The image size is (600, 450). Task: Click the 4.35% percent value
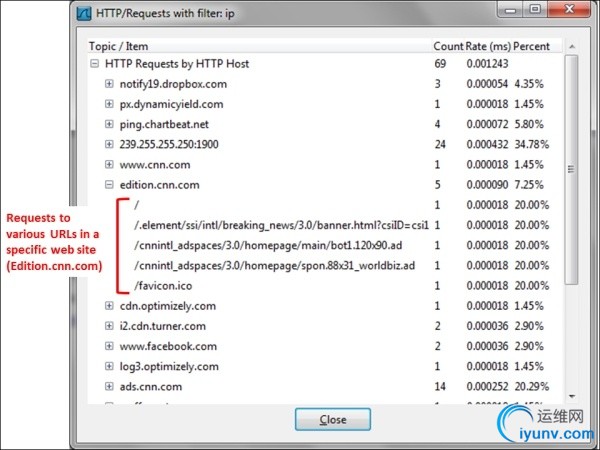pos(529,84)
